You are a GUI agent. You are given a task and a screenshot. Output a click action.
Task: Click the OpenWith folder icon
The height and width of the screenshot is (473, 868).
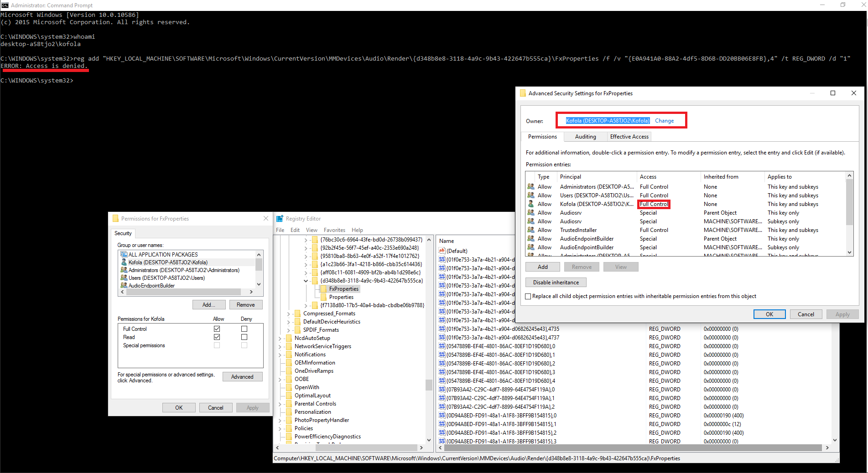(x=289, y=387)
